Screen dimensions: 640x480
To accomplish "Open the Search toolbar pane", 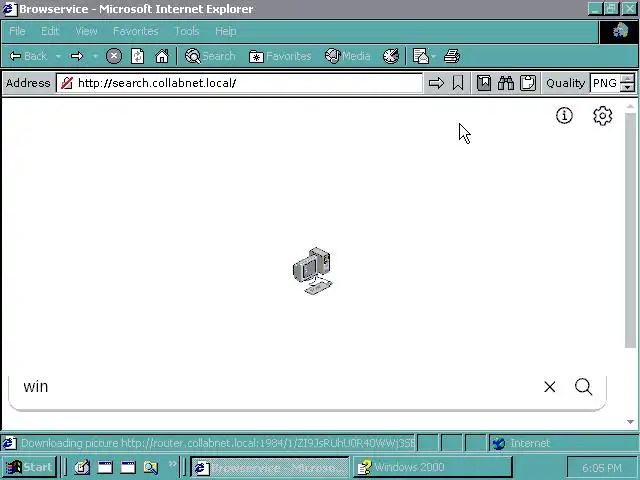I will (210, 56).
